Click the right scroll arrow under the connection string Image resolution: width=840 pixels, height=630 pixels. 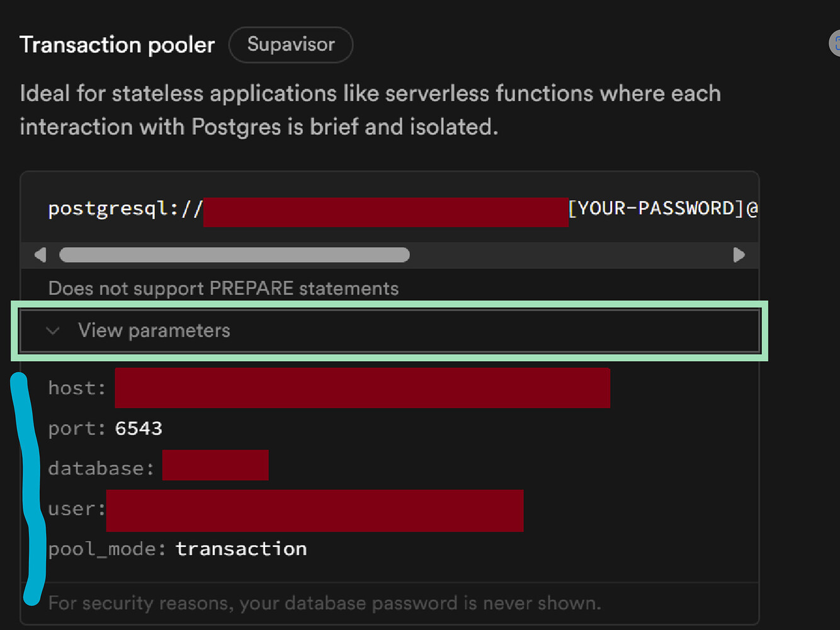pyautogui.click(x=739, y=255)
